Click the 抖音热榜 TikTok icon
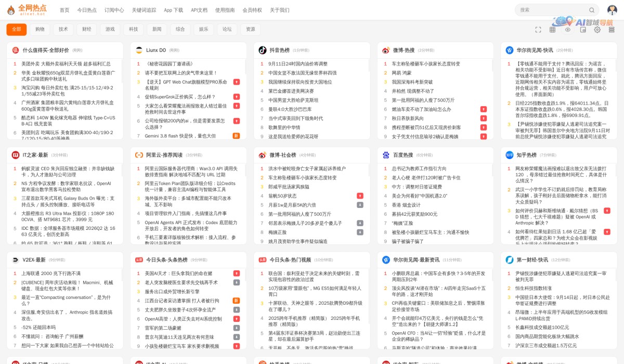The image size is (624, 364). point(263,50)
